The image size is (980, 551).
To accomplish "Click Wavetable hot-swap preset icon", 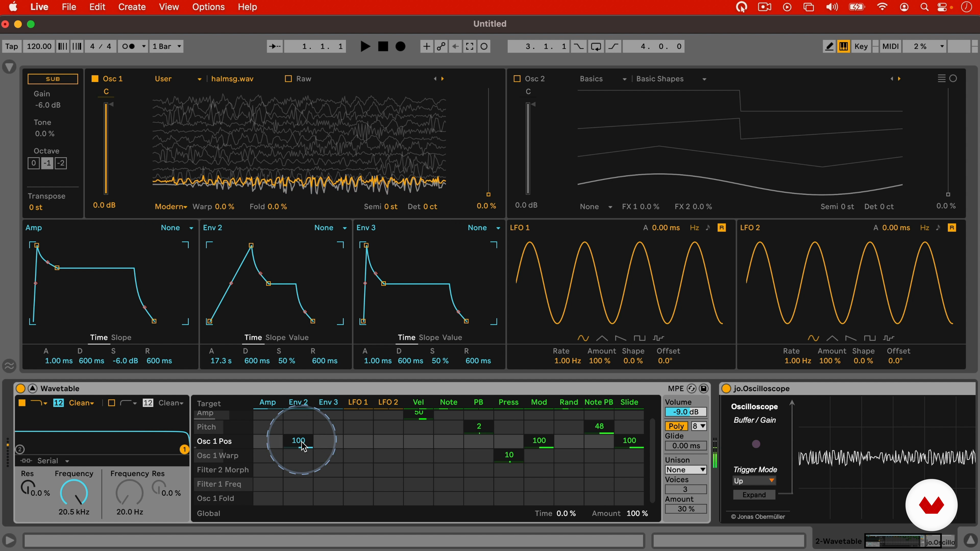I will click(692, 388).
